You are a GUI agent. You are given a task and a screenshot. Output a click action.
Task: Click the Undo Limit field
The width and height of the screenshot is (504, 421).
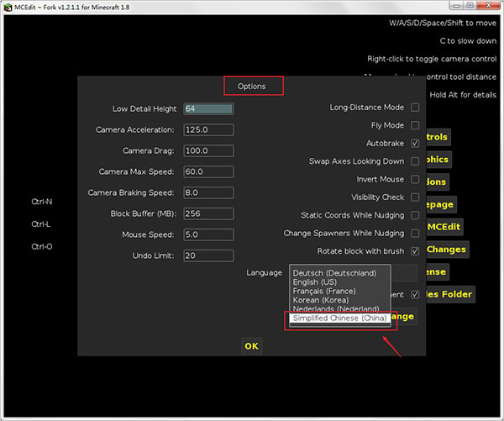(207, 255)
